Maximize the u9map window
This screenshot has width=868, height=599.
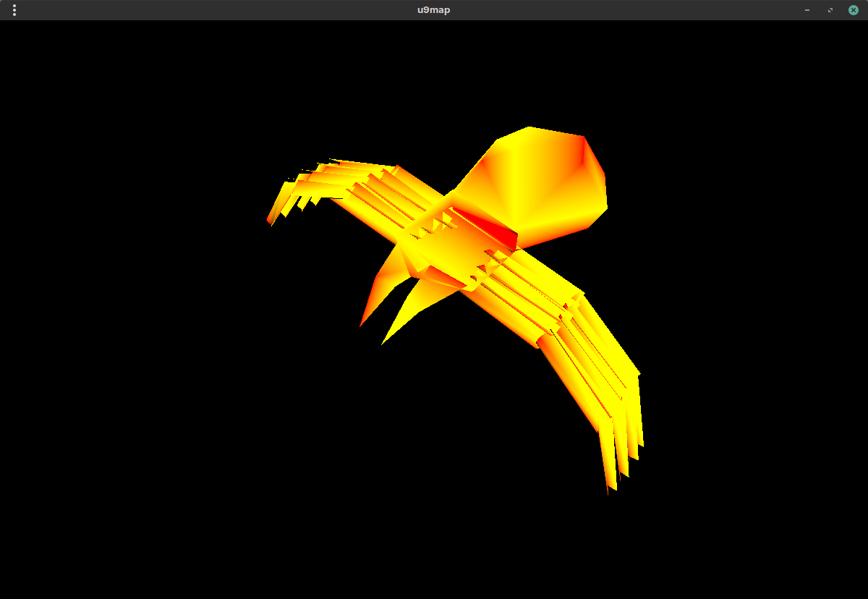830,10
